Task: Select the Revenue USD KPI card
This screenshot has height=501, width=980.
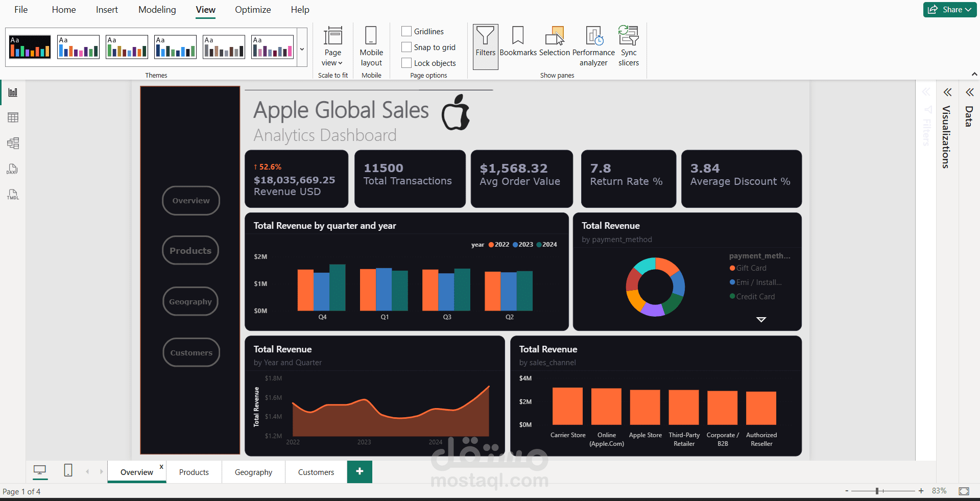Action: tap(296, 179)
